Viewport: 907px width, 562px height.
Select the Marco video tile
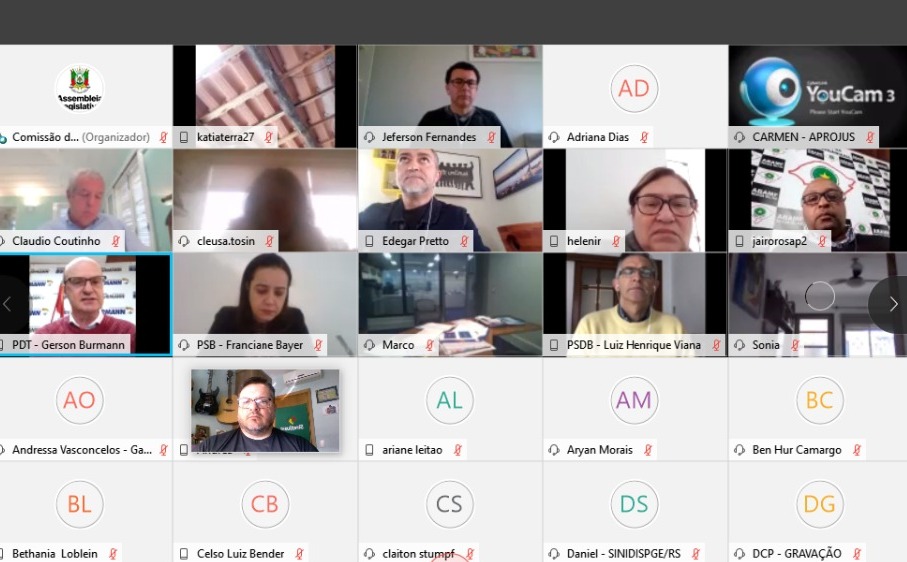450,304
